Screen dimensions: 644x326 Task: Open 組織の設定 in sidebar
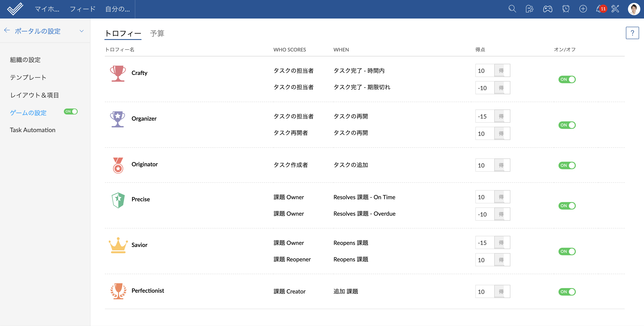[x=25, y=60]
